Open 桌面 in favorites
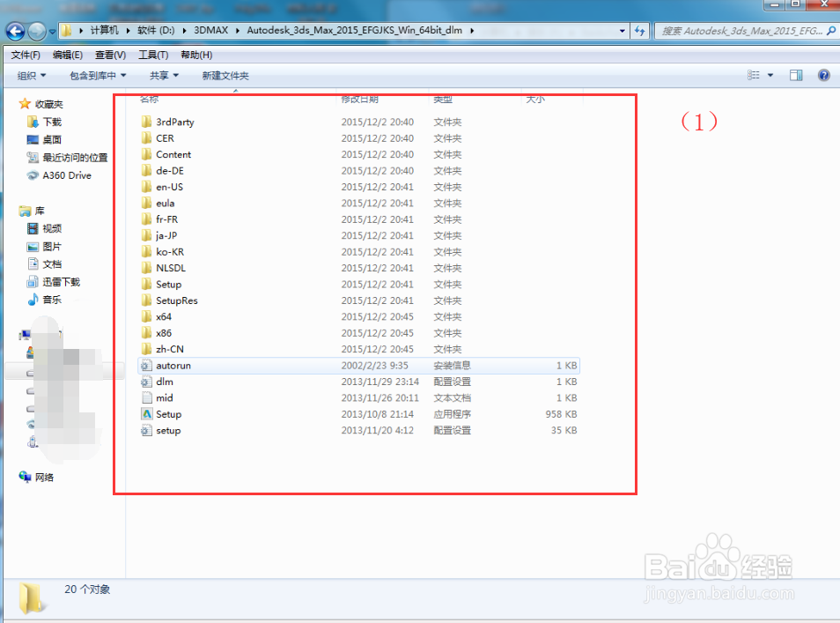The image size is (840, 623). [52, 140]
